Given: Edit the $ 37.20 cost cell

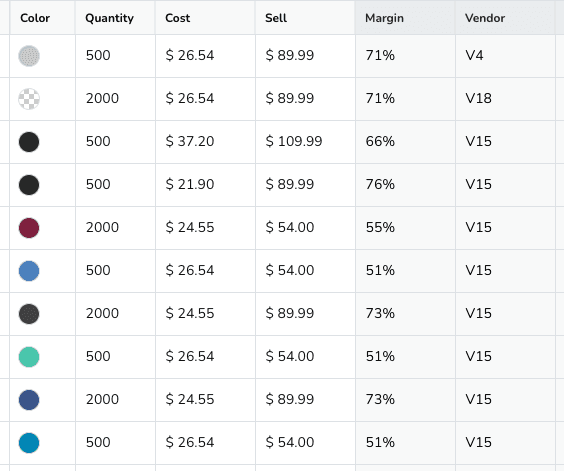Looking at the screenshot, I should (205, 142).
